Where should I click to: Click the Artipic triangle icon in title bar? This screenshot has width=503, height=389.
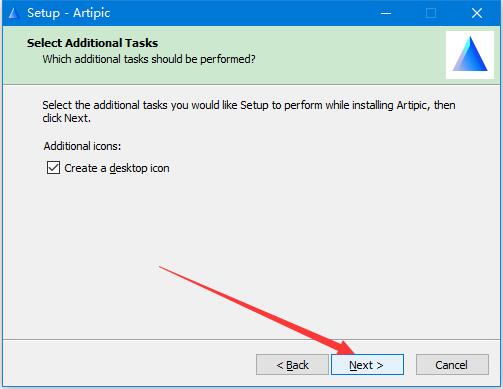[13, 13]
